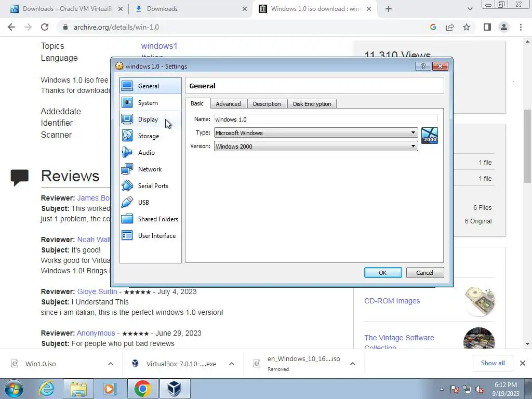Click the 6 Files entry in sidebar
Screen dimensions: 532x399
[x=483, y=208]
